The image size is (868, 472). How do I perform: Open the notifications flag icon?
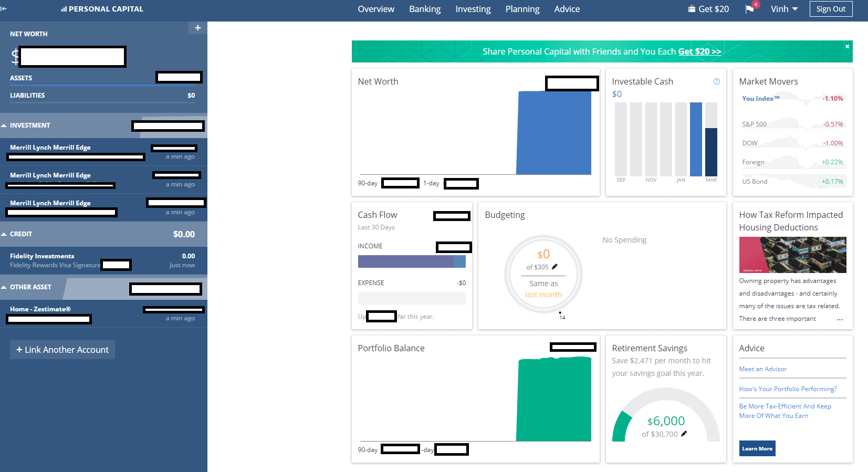coord(749,9)
